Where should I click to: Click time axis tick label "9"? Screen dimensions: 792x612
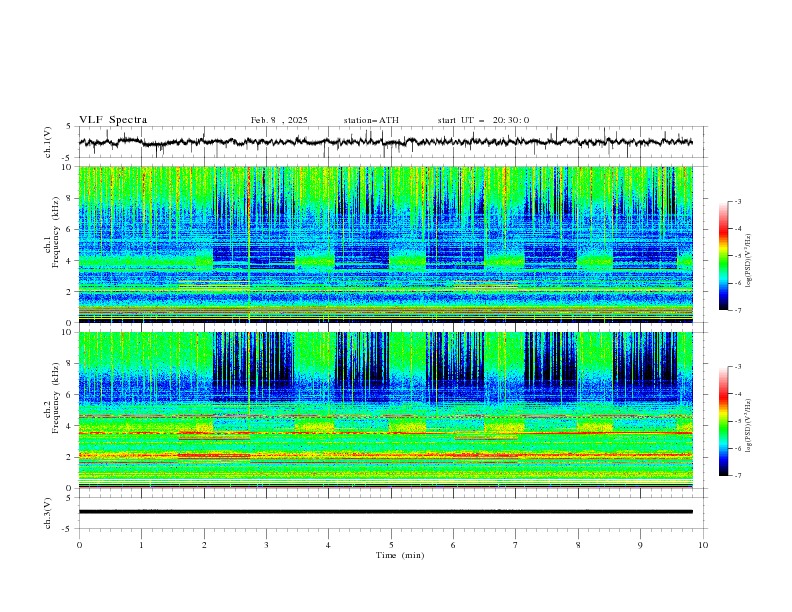640,545
